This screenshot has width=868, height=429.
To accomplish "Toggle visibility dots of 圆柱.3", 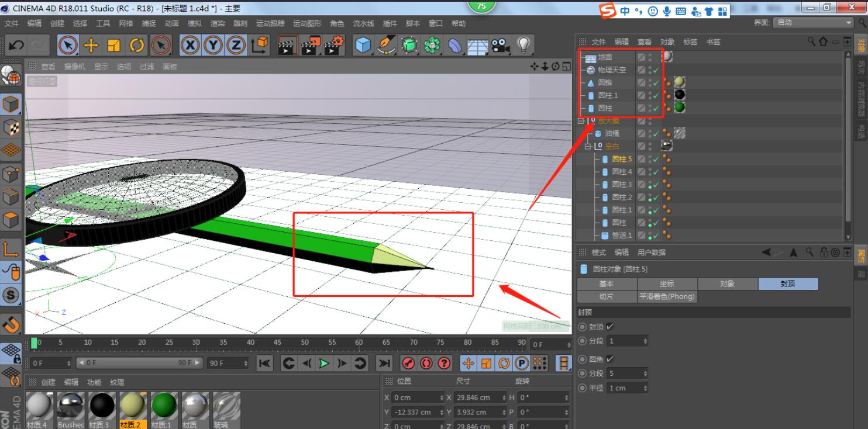I will (x=650, y=185).
